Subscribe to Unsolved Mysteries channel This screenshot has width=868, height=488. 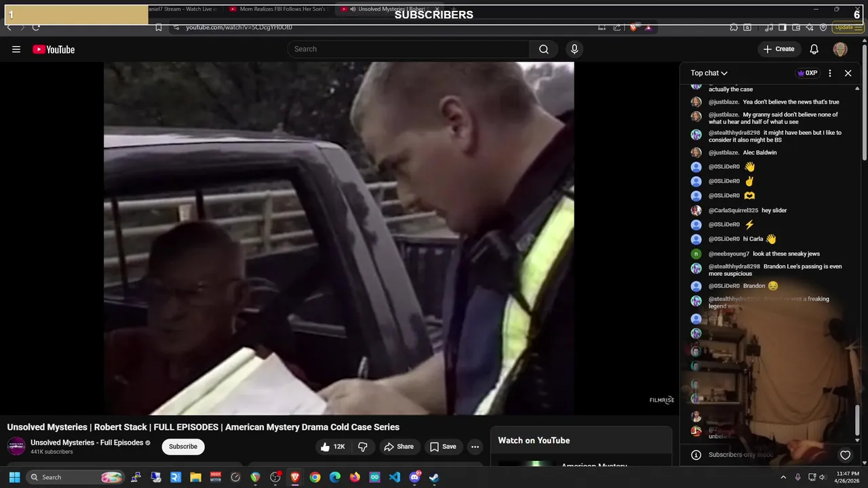coord(183,447)
